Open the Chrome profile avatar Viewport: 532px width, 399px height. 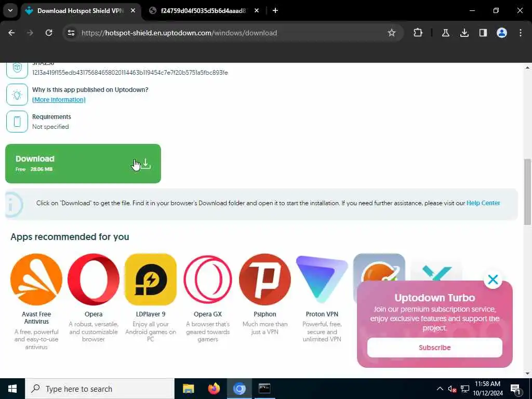[x=501, y=33]
